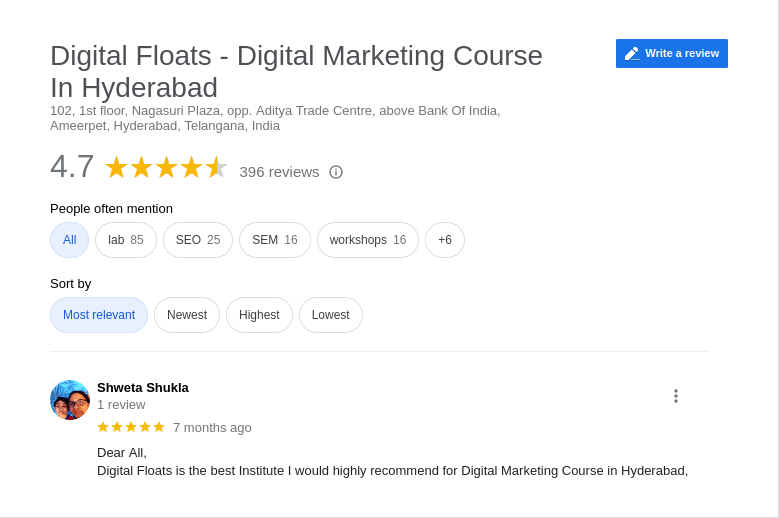The width and height of the screenshot is (779, 518).
Task: Filter reviews mentioning lab
Action: (x=126, y=240)
